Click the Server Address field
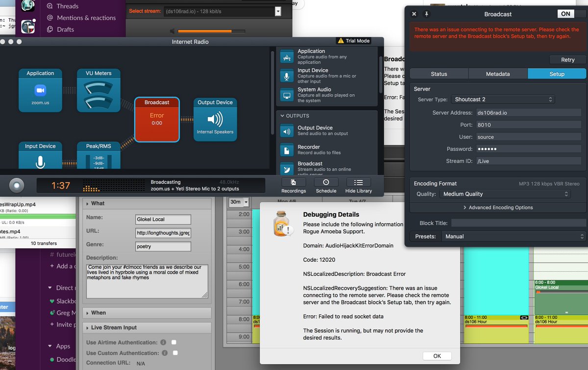This screenshot has width=588, height=370. [x=529, y=113]
